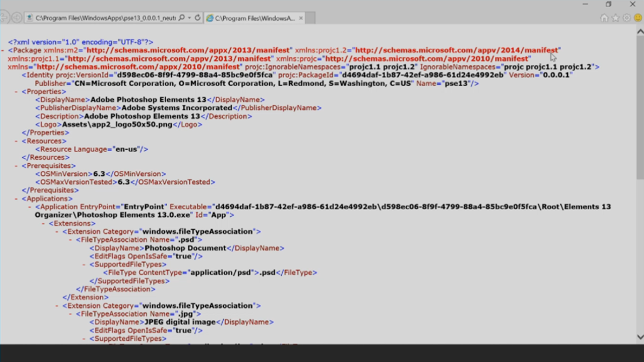Click the page icon in the address bar
This screenshot has width=644, height=362.
point(30,18)
